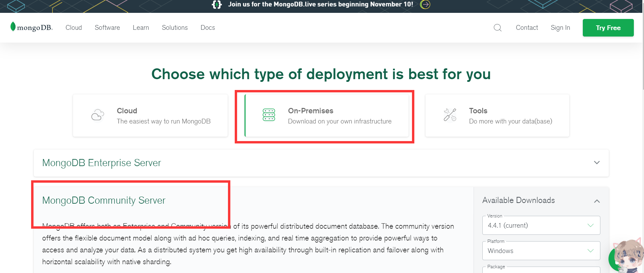Select the Tools deployment card
The width and height of the screenshot is (644, 273).
pyautogui.click(x=497, y=115)
